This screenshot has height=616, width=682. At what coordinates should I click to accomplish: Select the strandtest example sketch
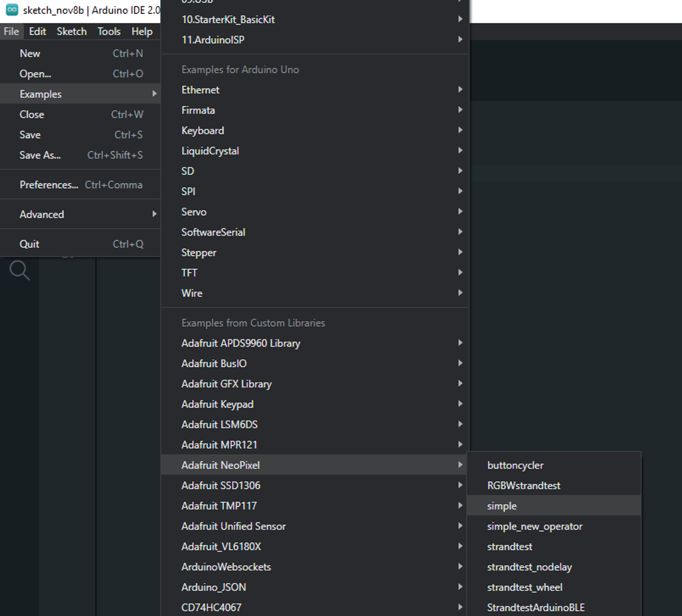pyautogui.click(x=510, y=547)
